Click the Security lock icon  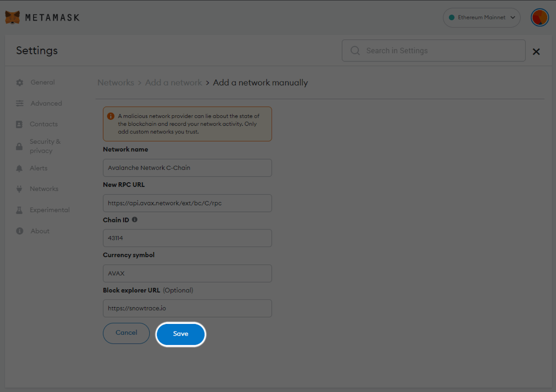(x=19, y=146)
